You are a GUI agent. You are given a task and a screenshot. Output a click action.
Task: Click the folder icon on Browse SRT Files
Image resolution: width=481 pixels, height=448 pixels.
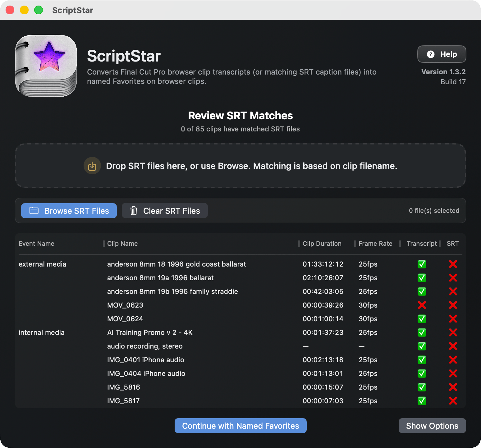[34, 211]
